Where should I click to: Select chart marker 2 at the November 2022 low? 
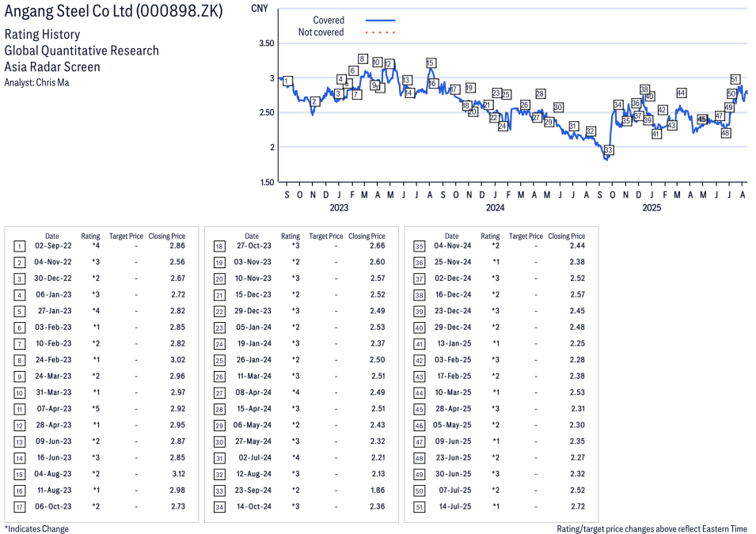(x=314, y=101)
